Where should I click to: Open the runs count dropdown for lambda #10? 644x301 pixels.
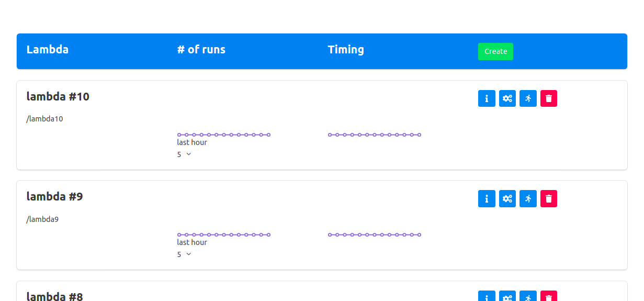pyautogui.click(x=185, y=154)
